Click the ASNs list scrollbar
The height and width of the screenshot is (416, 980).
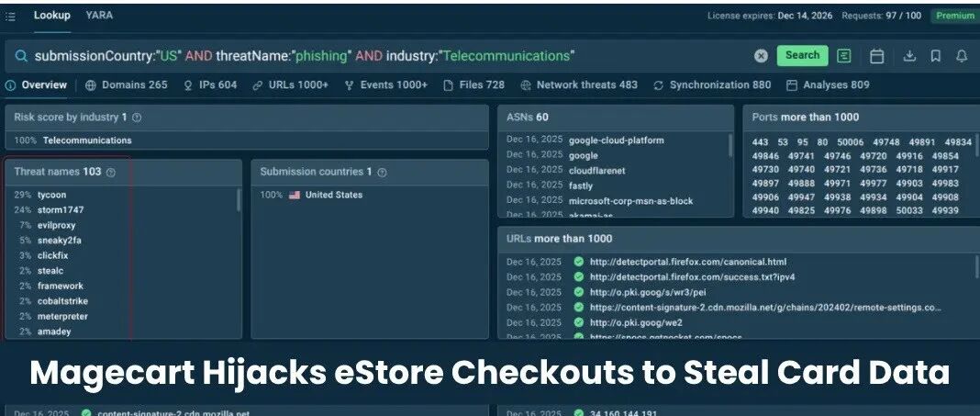730,145
